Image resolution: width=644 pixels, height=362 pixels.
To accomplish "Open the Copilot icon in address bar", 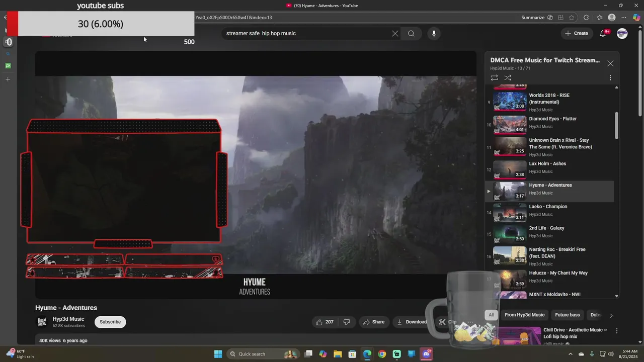I will pos(550,18).
